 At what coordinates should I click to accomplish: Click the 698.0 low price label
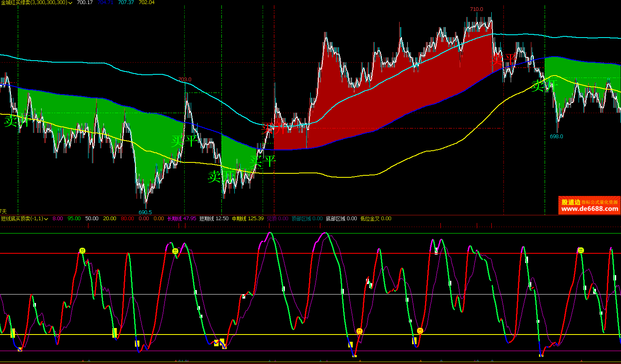coord(556,137)
